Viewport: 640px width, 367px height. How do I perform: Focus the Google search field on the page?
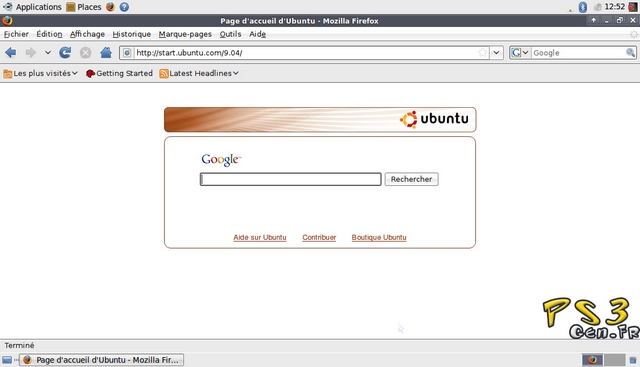pyautogui.click(x=291, y=179)
